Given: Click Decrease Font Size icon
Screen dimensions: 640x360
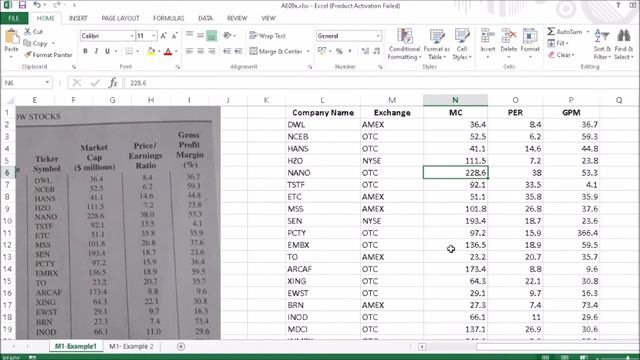Looking at the screenshot, I should click(x=174, y=36).
